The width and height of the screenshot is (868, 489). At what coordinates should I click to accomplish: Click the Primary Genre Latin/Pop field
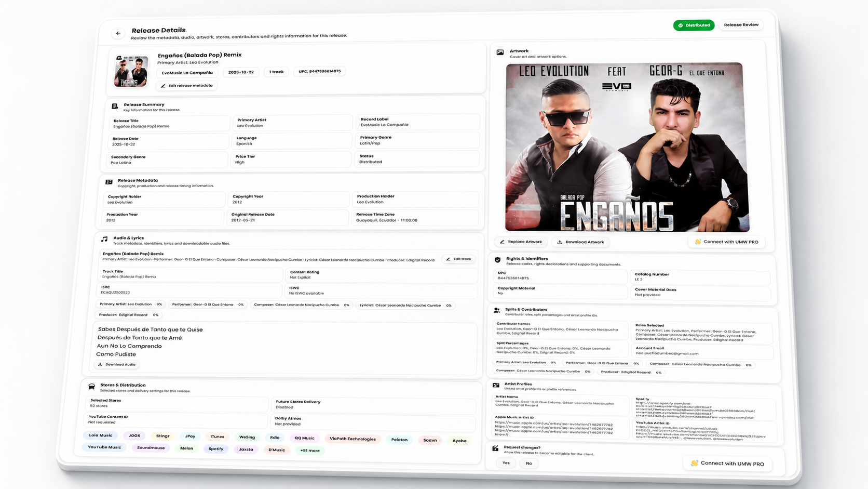[x=417, y=140]
